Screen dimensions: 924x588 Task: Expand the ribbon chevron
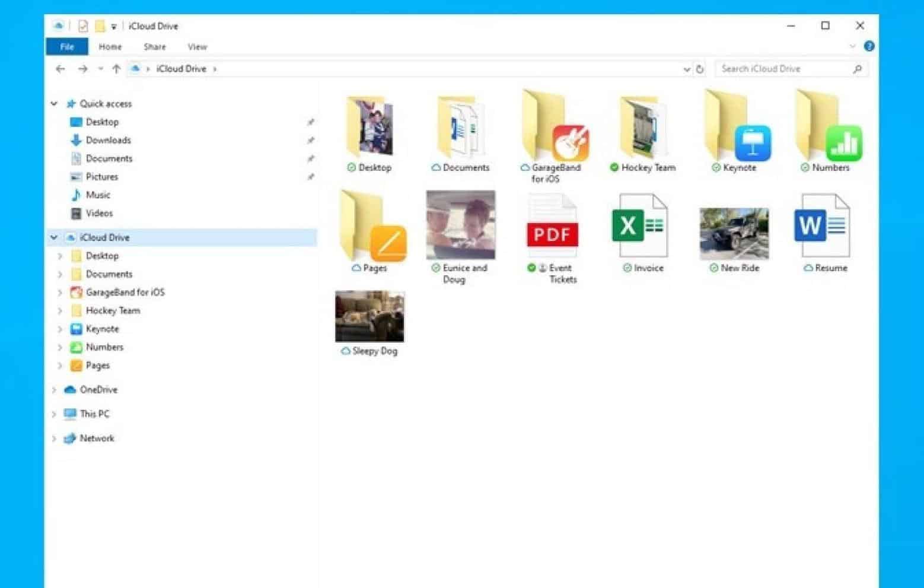pyautogui.click(x=852, y=46)
